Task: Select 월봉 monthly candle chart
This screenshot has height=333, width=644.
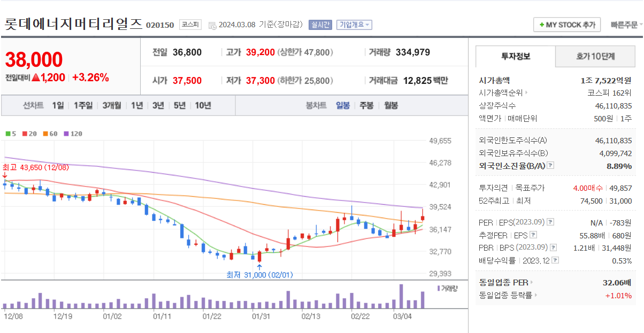Action: (x=391, y=105)
